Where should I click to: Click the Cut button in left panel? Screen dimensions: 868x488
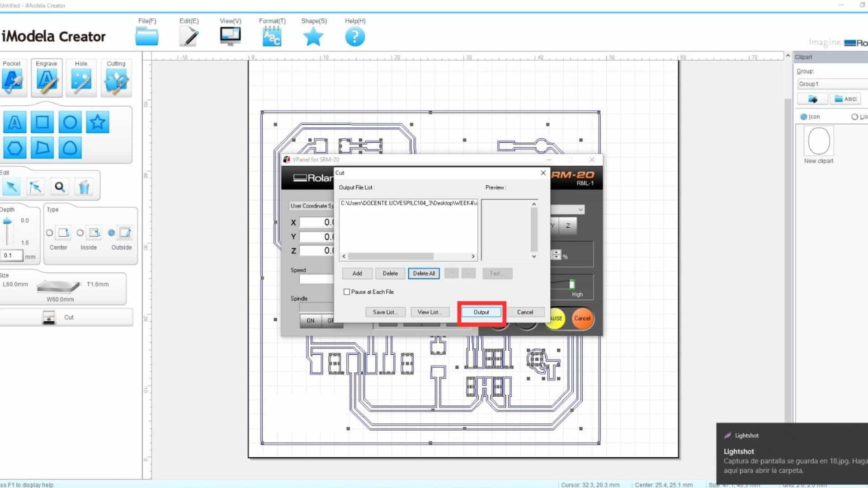pos(66,317)
